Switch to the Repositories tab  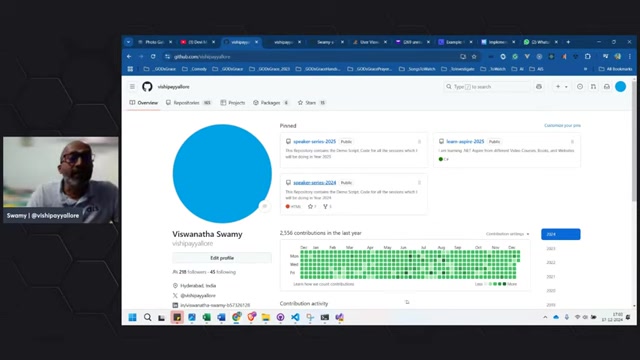(189, 103)
